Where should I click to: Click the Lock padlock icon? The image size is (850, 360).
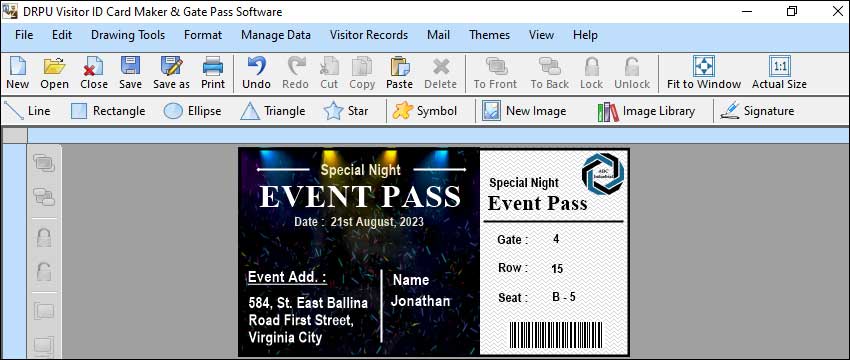[x=591, y=73]
